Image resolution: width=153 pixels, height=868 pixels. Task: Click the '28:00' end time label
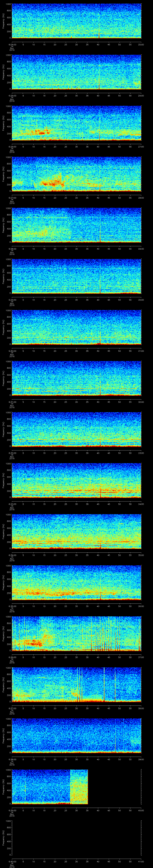pyautogui.click(x=141, y=197)
